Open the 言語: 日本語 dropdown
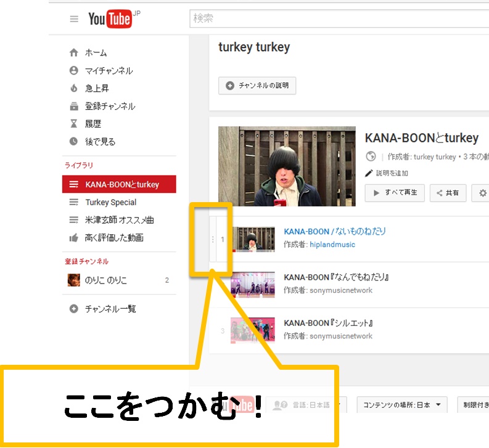Image resolution: width=489 pixels, height=448 pixels. coord(306,405)
